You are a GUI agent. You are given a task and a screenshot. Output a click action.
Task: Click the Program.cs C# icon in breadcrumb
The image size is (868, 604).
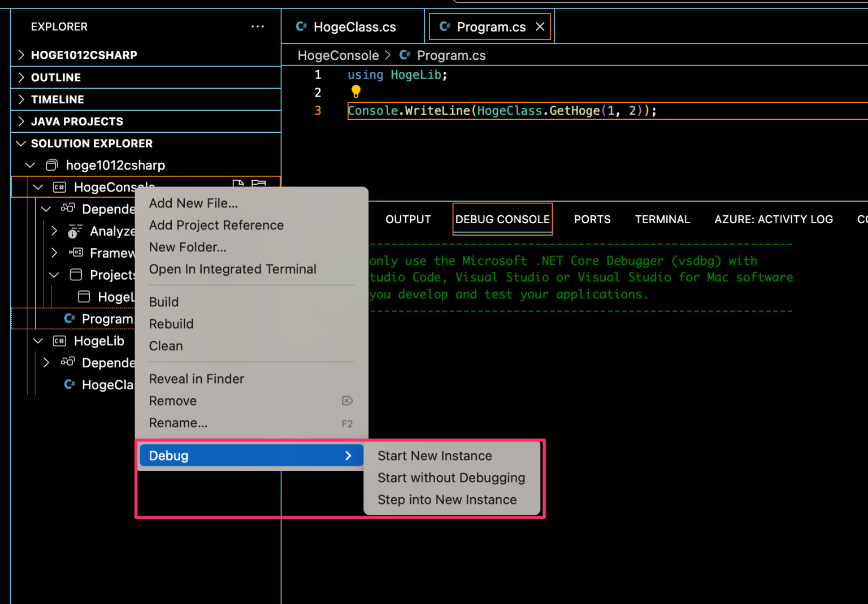pyautogui.click(x=405, y=55)
